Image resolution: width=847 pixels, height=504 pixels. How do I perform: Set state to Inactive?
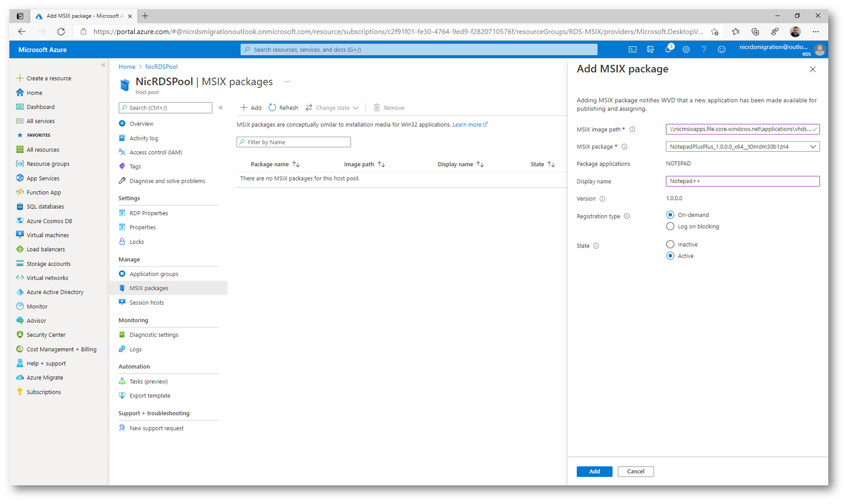click(670, 244)
